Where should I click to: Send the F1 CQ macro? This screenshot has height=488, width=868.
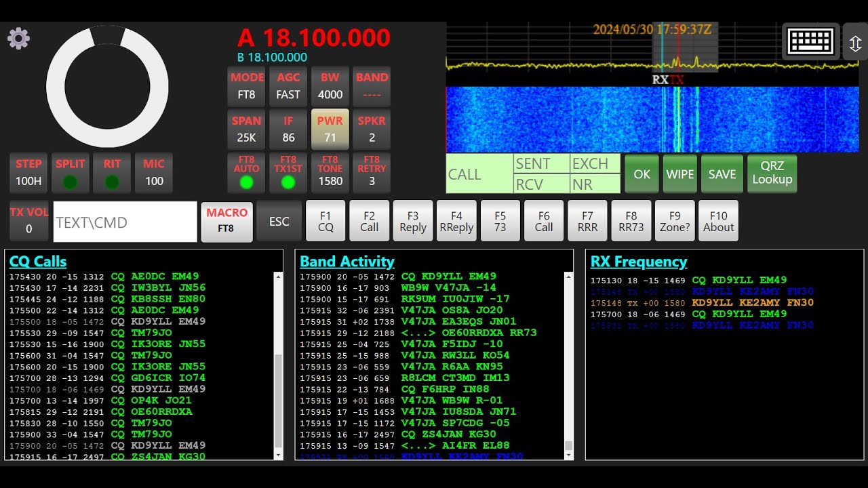325,222
